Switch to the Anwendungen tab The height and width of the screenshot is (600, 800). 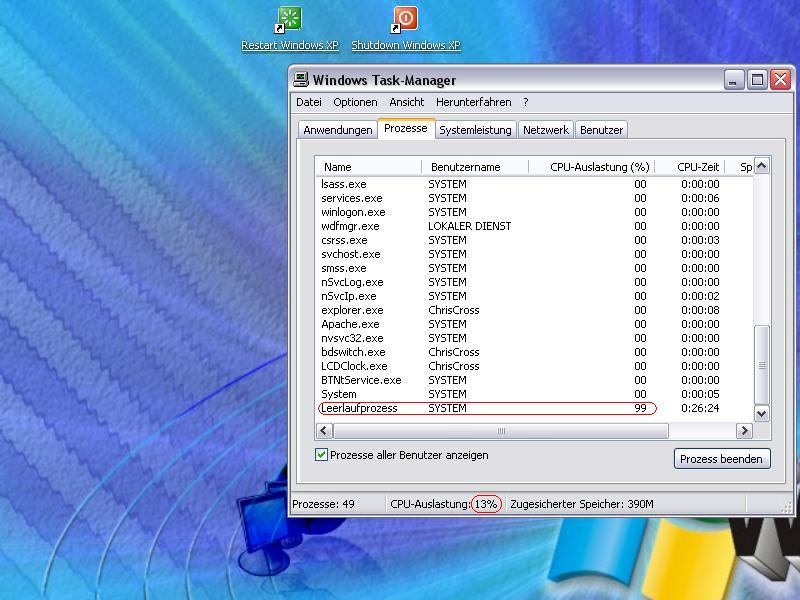[x=338, y=130]
